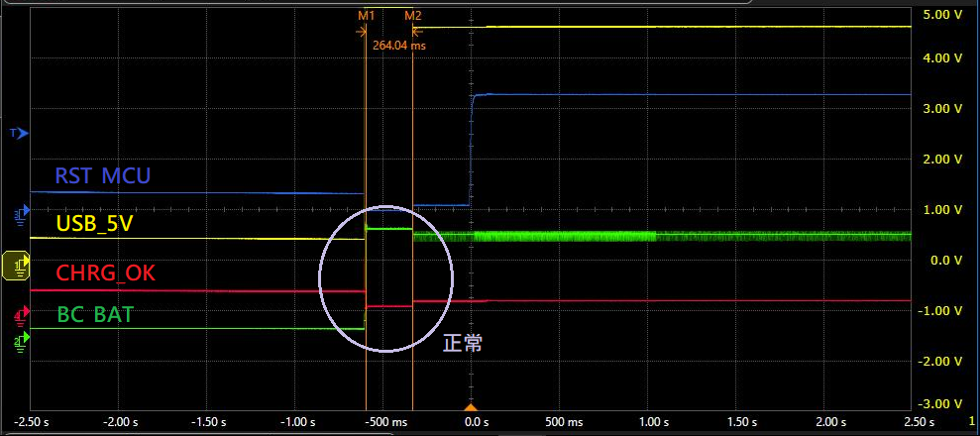980x436 pixels.
Task: Click the 1.50 s time axis label
Action: coord(742,422)
